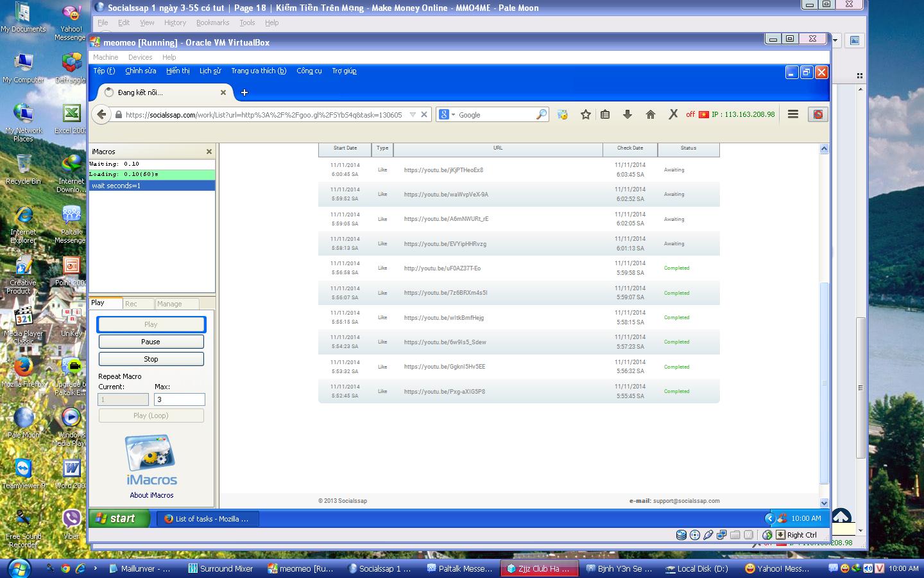Click the VirtualBox hard disk status icon
The image size is (924, 578).
(x=681, y=535)
